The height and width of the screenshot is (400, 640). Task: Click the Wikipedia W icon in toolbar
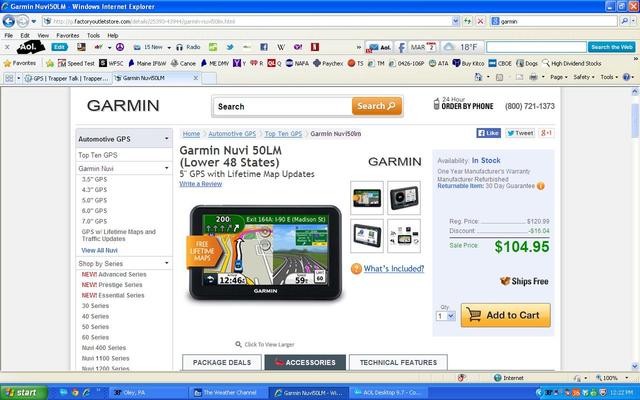pyautogui.click(x=281, y=47)
